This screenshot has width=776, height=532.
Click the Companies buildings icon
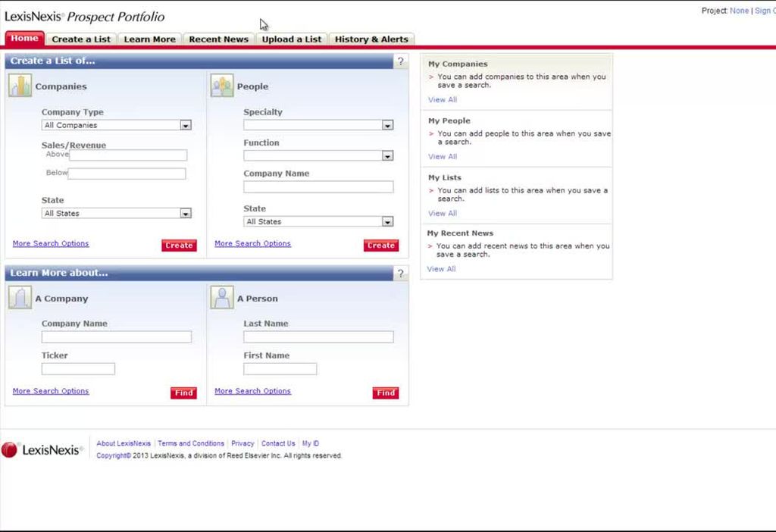20,86
